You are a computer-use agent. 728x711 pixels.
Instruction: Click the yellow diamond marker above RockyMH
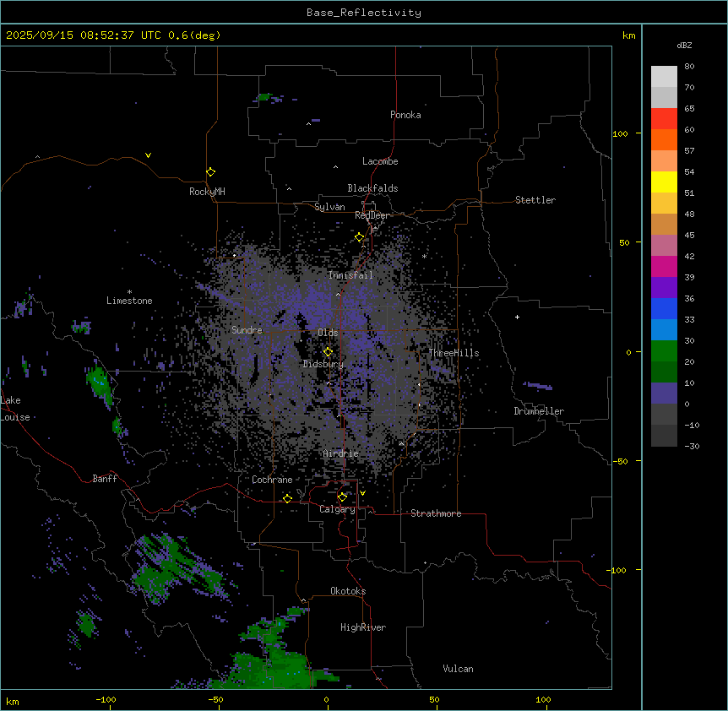point(211,172)
